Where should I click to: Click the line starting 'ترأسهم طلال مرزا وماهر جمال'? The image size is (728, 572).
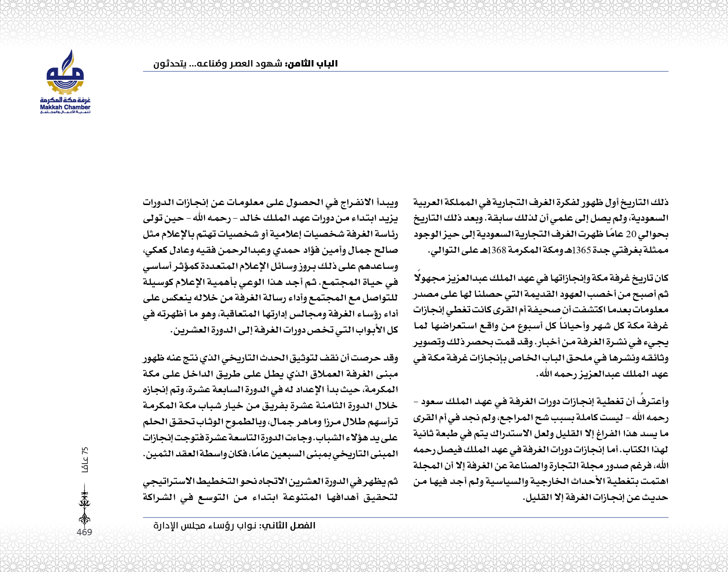pos(271,422)
